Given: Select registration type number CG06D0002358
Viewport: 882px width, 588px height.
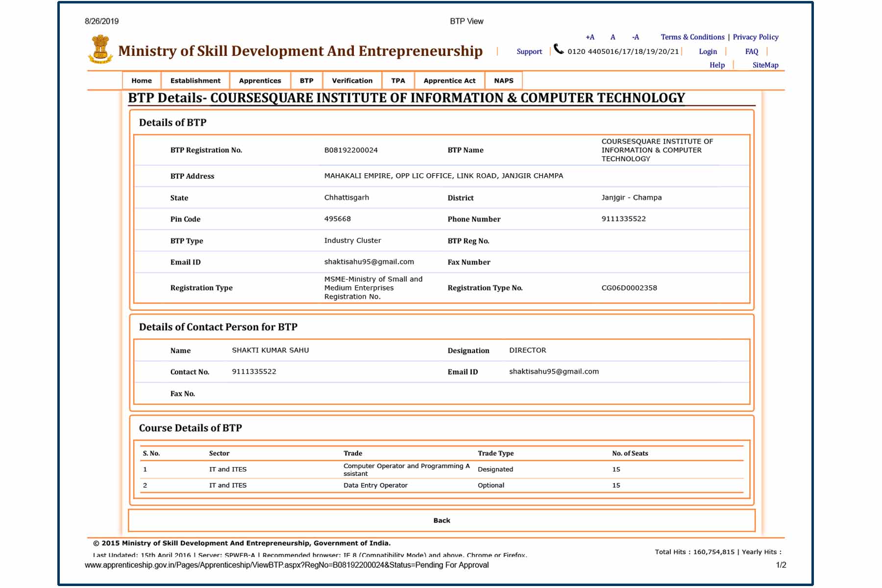Looking at the screenshot, I should (x=629, y=288).
